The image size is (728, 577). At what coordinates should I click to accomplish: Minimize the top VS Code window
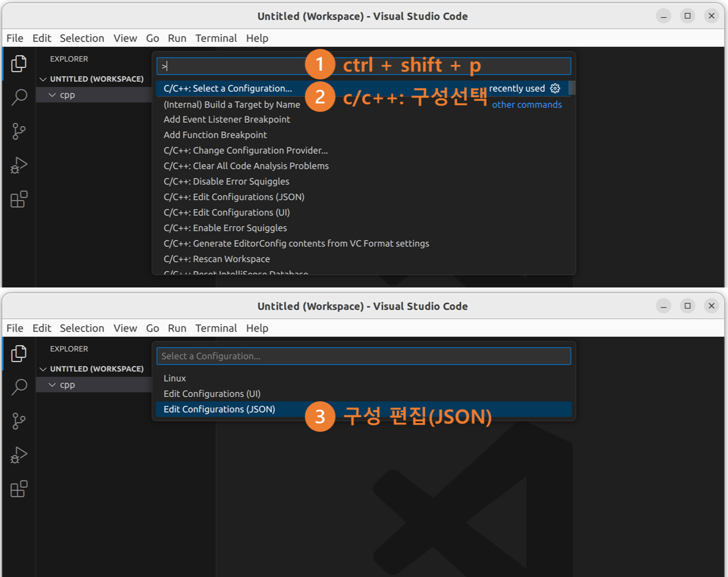[x=664, y=16]
